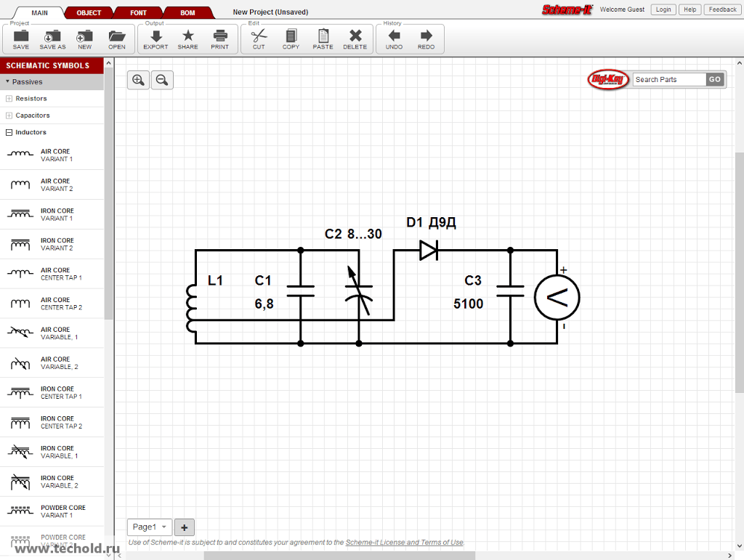The width and height of the screenshot is (744, 560).
Task: Zoom out with the magnifier minus button
Action: point(162,80)
